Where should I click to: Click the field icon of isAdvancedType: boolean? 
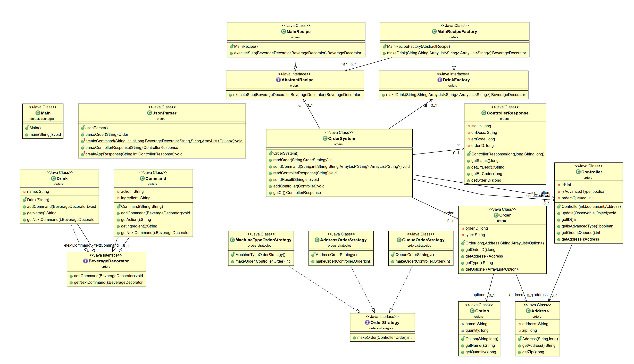coord(559,192)
